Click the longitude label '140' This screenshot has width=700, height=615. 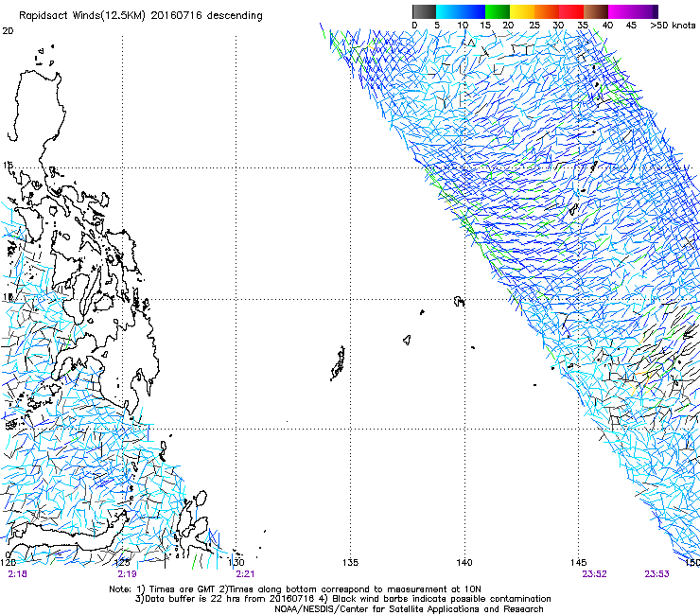(464, 562)
